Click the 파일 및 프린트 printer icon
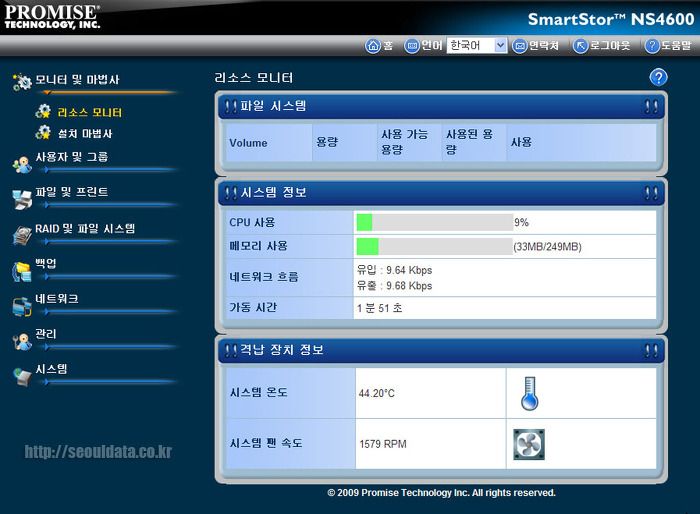The width and height of the screenshot is (700, 514). 22,200
